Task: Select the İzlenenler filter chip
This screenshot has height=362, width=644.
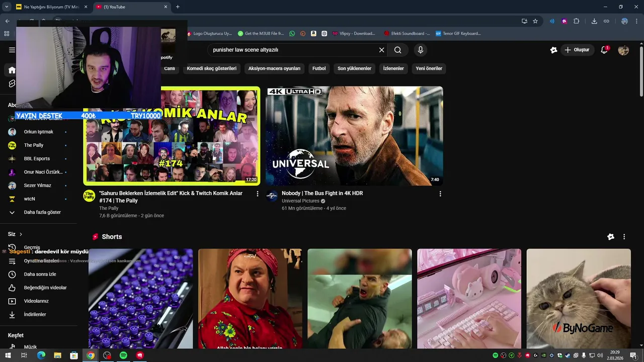Action: (x=393, y=68)
